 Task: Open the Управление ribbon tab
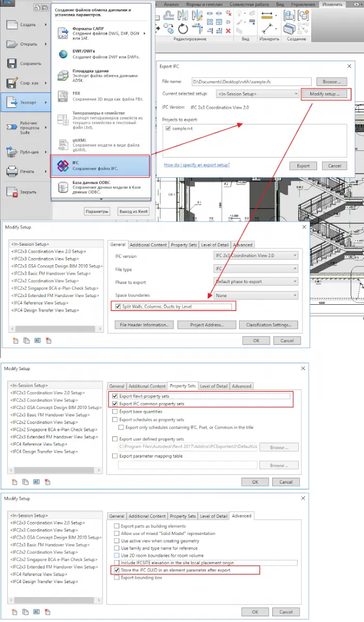pos(302,4)
